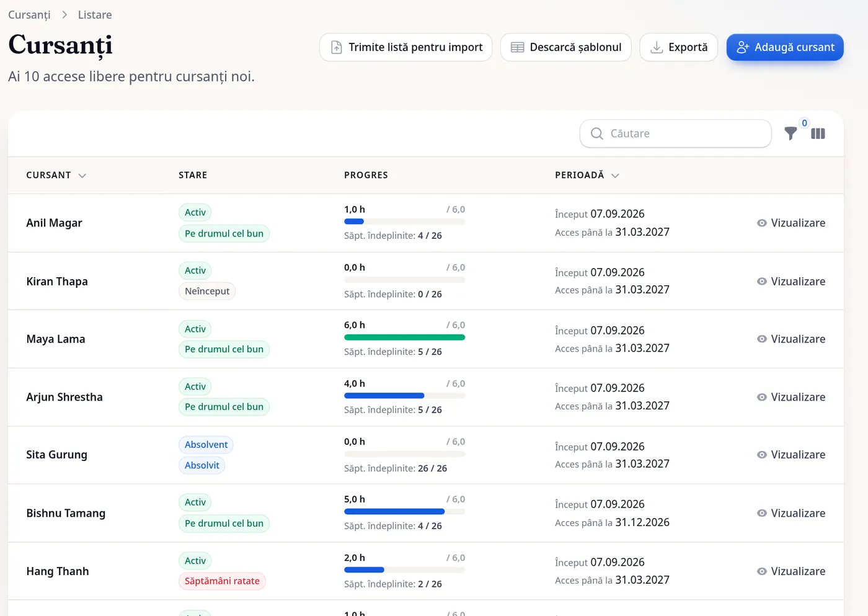Export the list with Exportă button

click(679, 47)
